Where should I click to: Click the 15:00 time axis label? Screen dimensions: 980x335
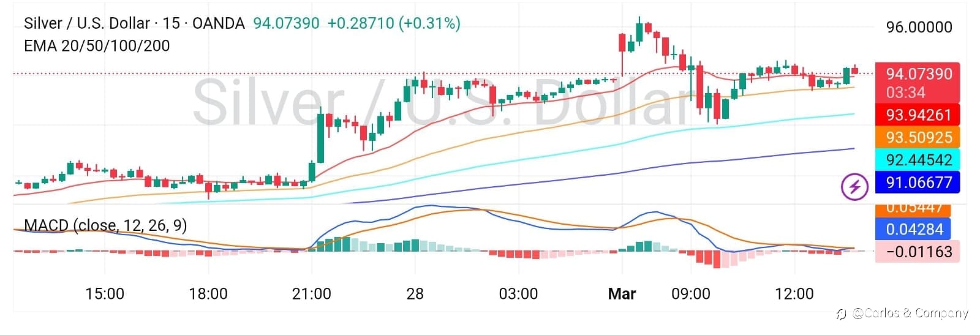tap(105, 294)
